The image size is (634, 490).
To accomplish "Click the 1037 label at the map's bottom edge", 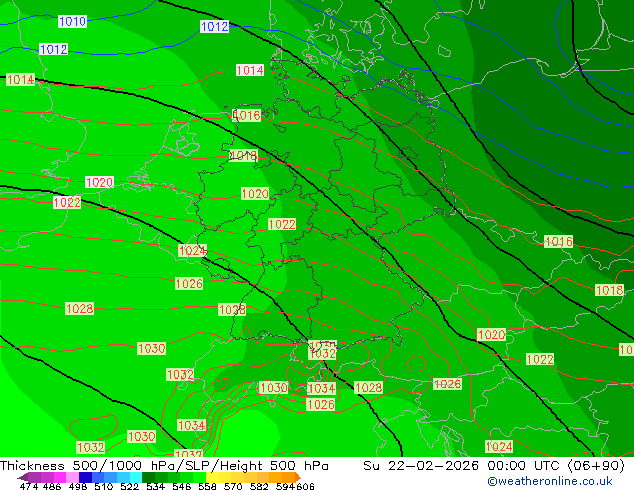I will click(188, 454).
